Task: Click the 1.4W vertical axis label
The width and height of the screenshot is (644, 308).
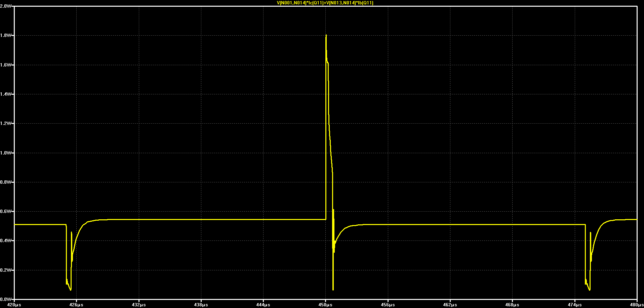Action: pos(6,94)
